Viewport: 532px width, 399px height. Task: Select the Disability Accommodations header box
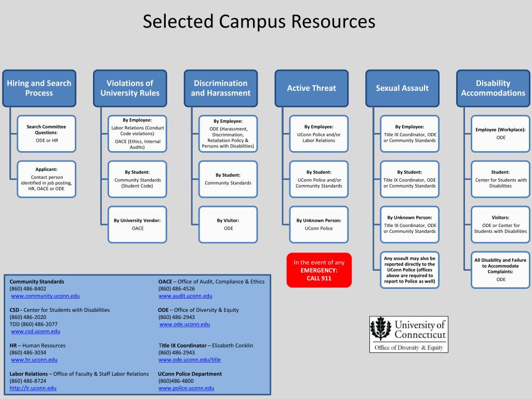[494, 88]
